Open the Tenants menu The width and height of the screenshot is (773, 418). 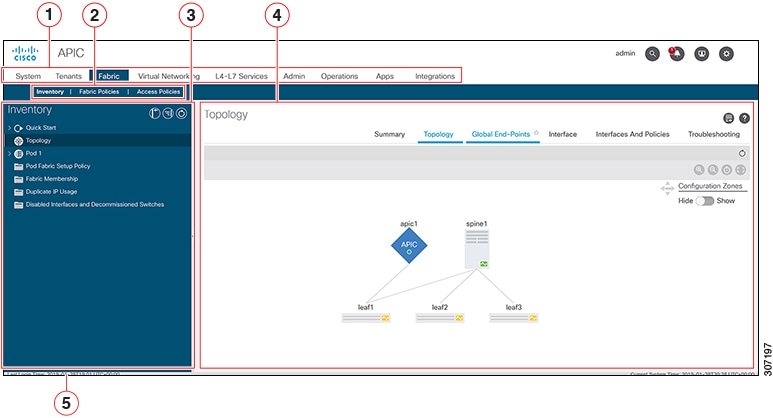click(69, 76)
